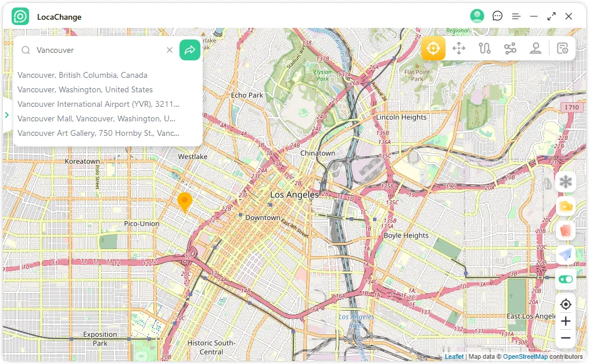589x364 pixels.
Task: Click the Historic South-Central label
Action: [211, 347]
